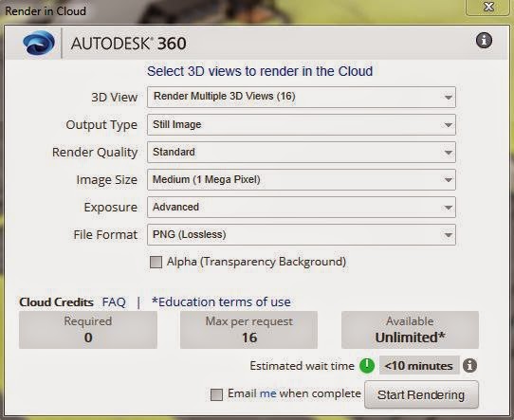514x420 pixels.
Task: Expand the Output Type dropdown arrow
Action: (448, 125)
